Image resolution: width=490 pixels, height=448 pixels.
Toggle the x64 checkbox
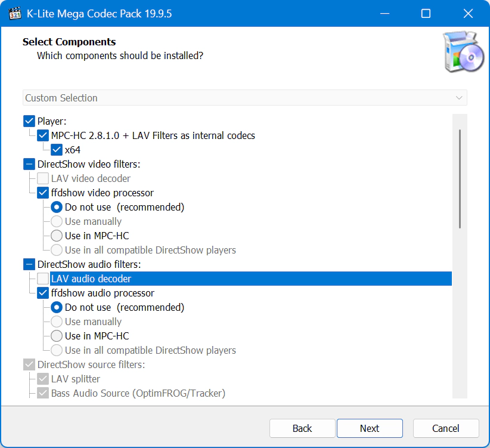coord(57,150)
